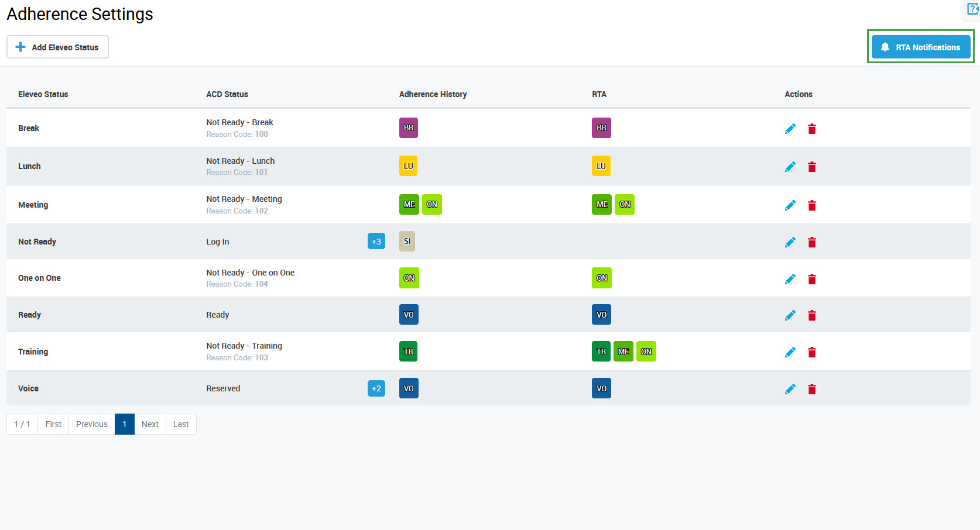Edit the Break status row

click(x=790, y=129)
